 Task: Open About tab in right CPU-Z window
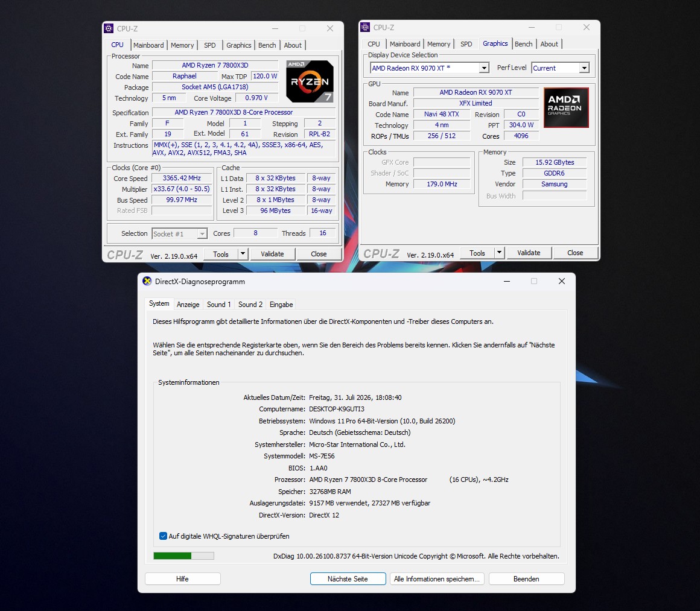pyautogui.click(x=549, y=44)
